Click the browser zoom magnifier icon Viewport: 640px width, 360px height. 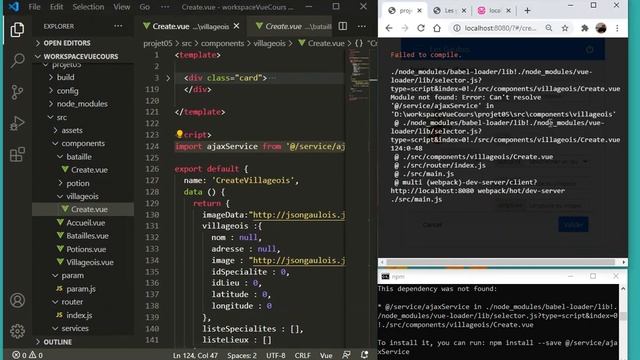pos(549,28)
